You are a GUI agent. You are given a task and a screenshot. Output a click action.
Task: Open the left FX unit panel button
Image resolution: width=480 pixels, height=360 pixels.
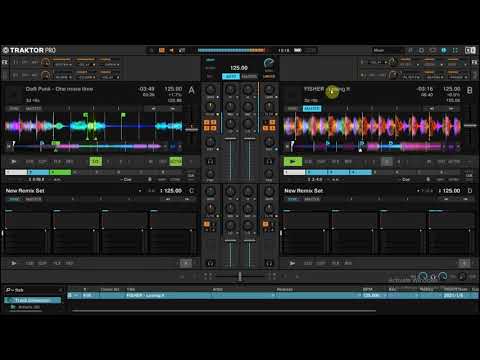[x=5, y=62]
